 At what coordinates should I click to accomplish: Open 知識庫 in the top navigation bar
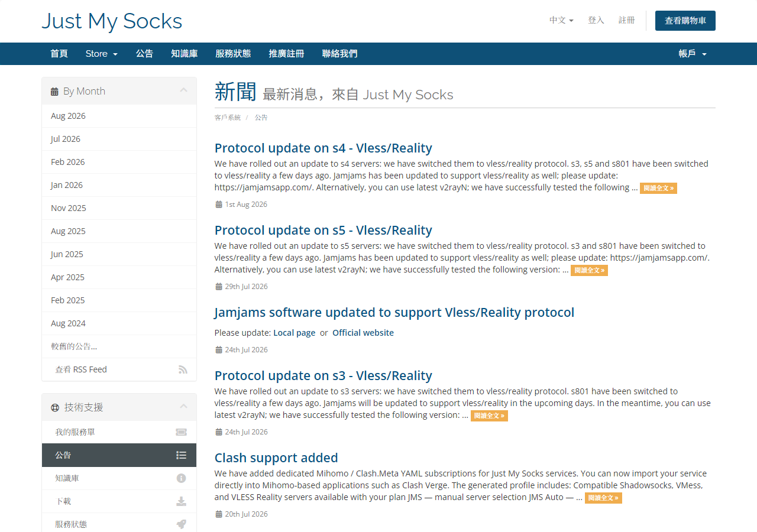click(x=184, y=54)
